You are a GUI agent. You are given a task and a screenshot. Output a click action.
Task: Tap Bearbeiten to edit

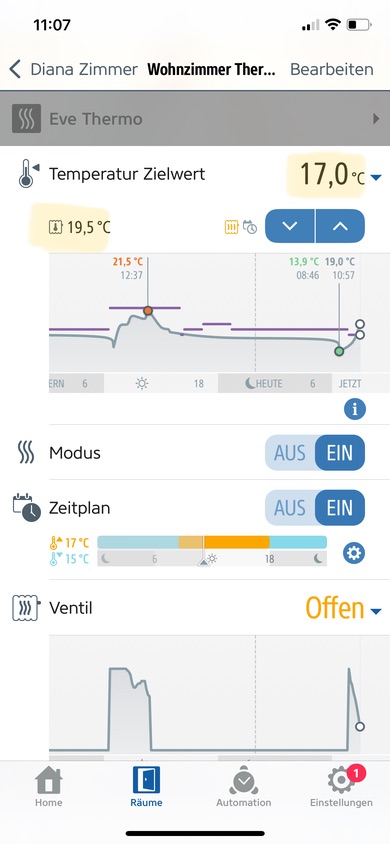tap(331, 69)
